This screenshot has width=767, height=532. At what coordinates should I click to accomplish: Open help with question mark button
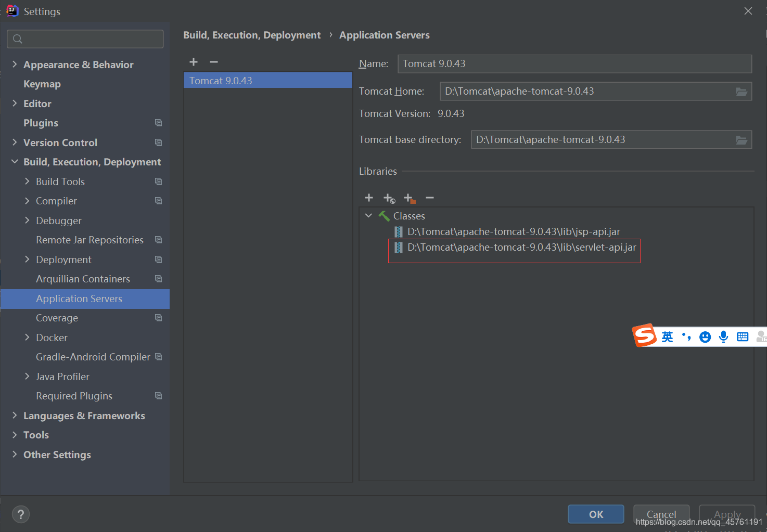tap(21, 514)
